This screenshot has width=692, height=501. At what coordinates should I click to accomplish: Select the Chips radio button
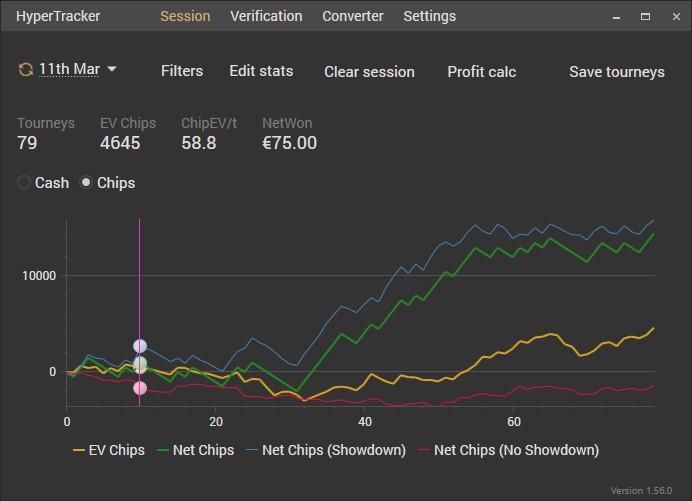(87, 183)
